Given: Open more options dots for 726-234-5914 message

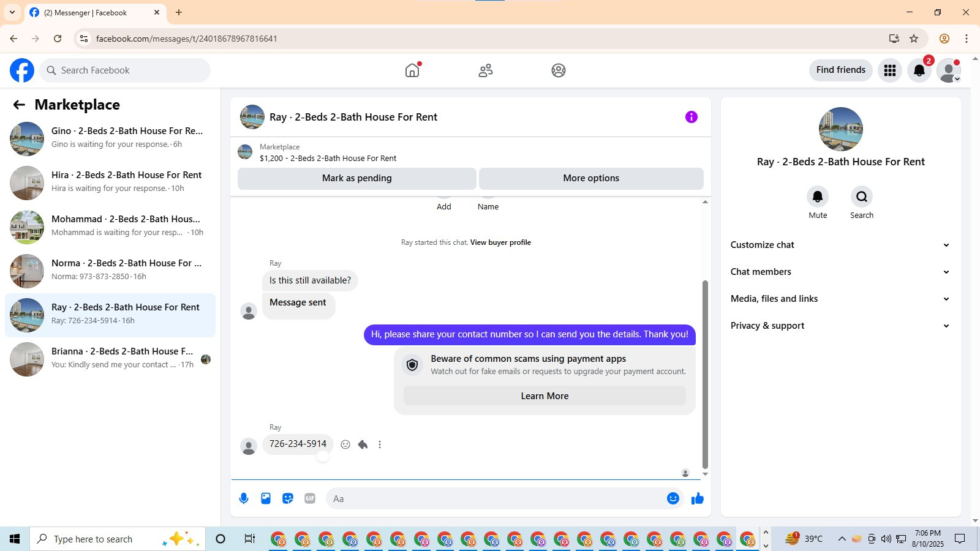Looking at the screenshot, I should point(380,444).
